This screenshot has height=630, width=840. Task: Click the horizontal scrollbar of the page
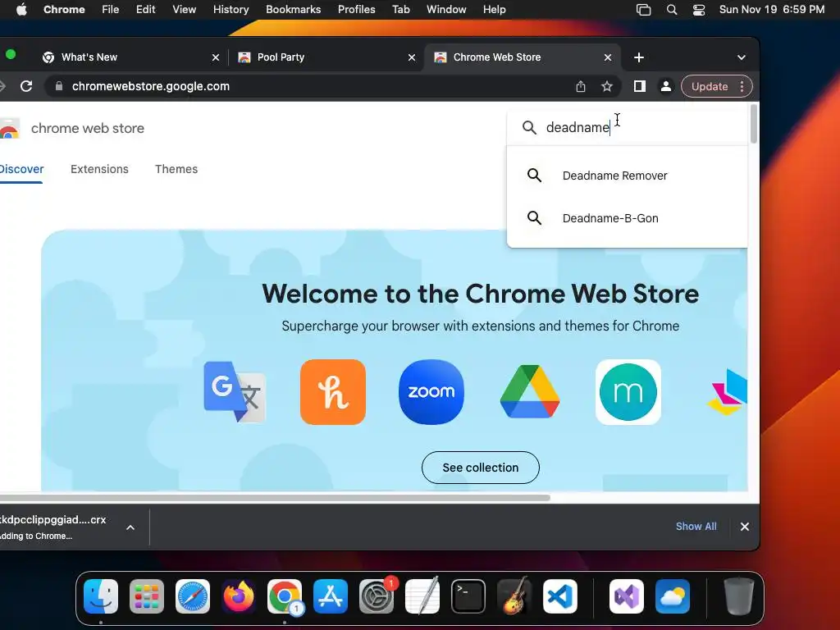275,498
